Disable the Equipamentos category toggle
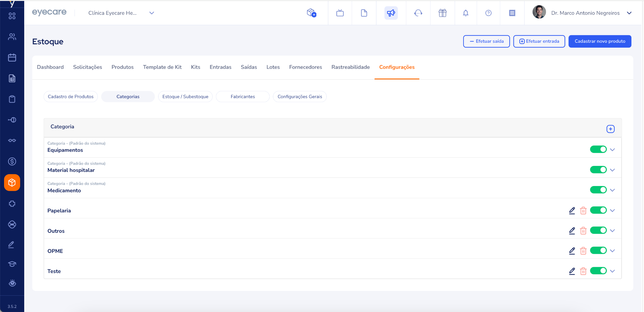 coord(598,150)
